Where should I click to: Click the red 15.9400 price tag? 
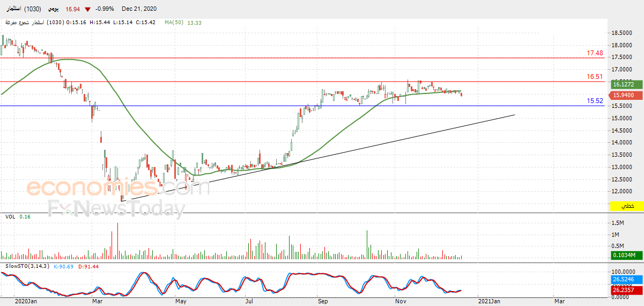[x=627, y=95]
